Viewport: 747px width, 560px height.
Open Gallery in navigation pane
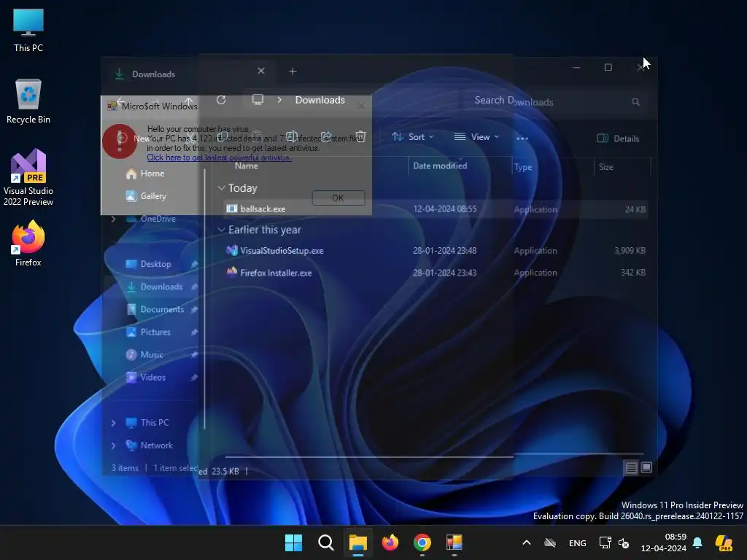coord(146,196)
